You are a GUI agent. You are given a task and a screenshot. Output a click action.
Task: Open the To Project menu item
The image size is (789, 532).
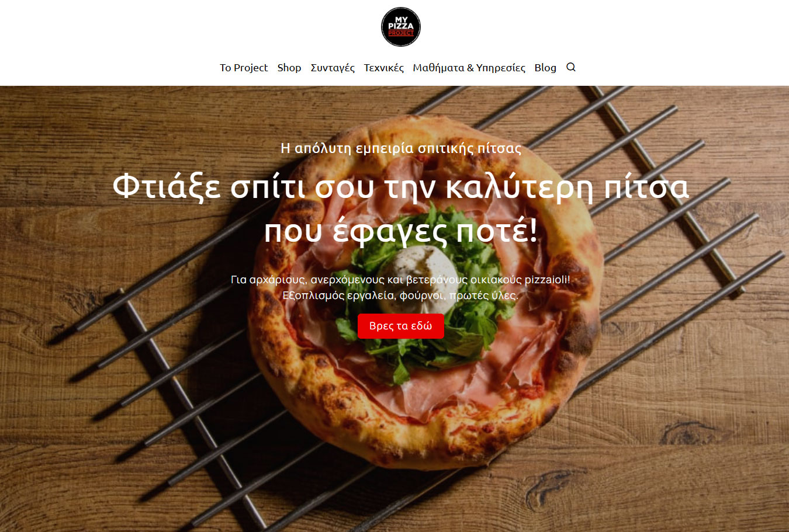244,68
